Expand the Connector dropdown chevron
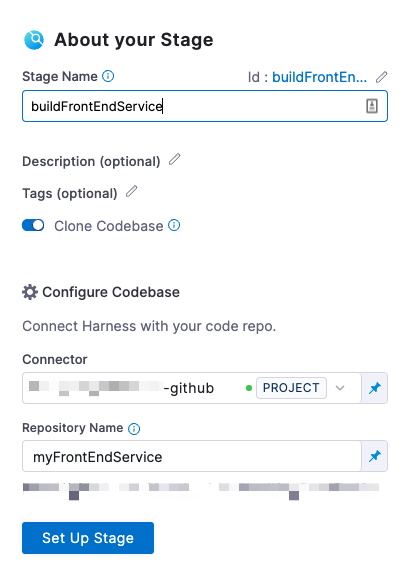Screen dimensions: 412x570 click(x=340, y=388)
